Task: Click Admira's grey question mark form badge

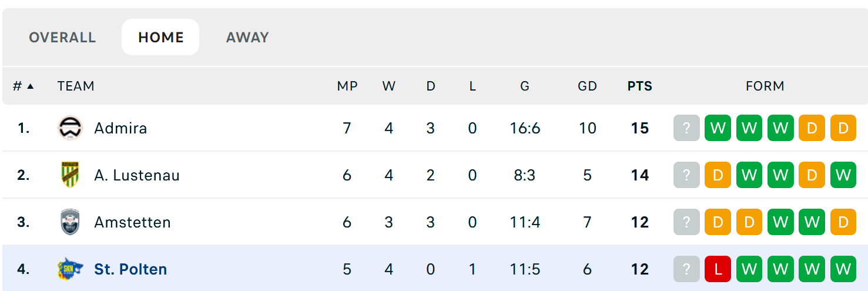Action: 686,128
